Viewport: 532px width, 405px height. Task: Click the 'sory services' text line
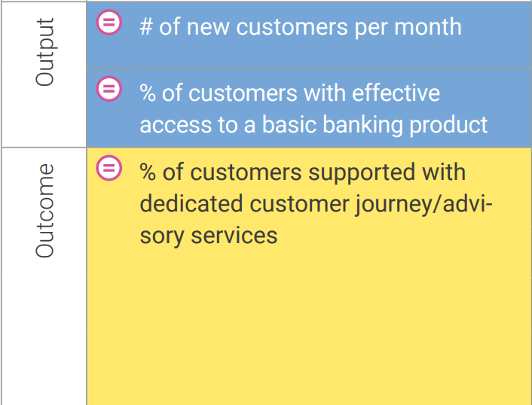pos(209,236)
